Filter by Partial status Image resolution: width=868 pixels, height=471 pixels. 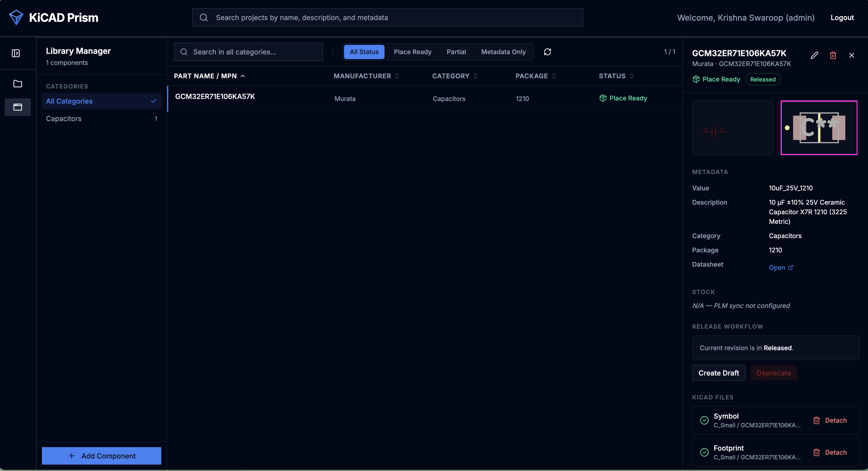(x=456, y=52)
